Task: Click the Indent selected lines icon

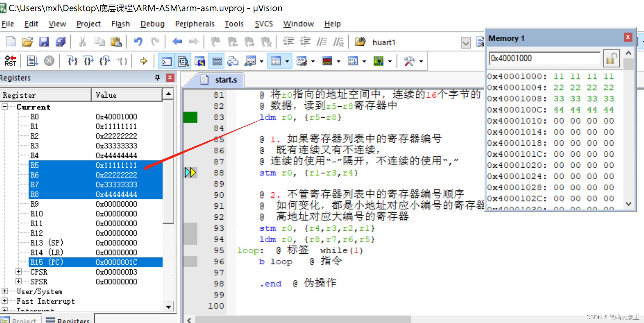Action: pyautogui.click(x=288, y=42)
